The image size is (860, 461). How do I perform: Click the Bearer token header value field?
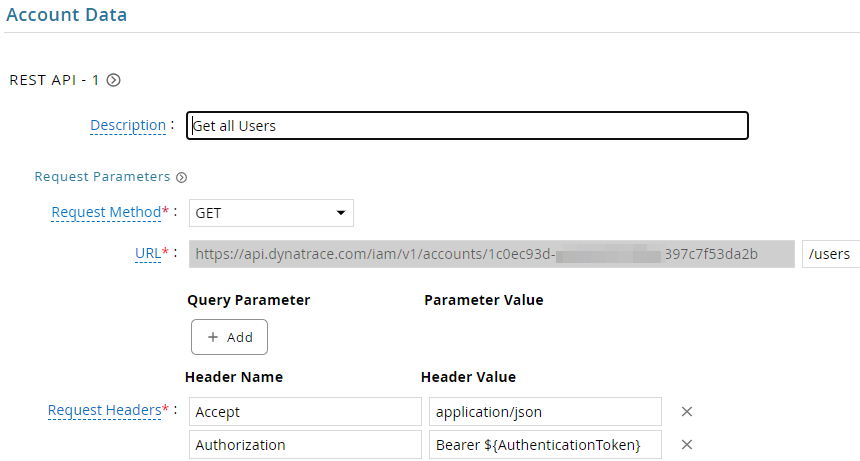545,445
